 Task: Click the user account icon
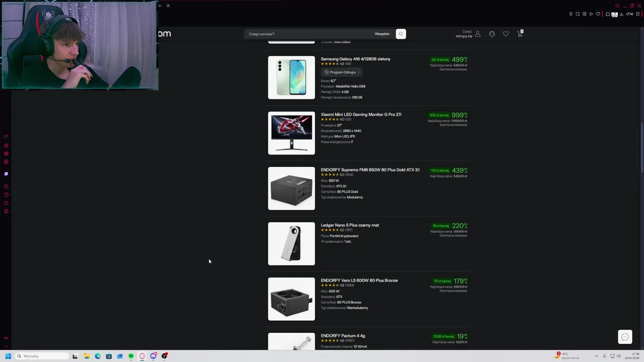point(477,34)
